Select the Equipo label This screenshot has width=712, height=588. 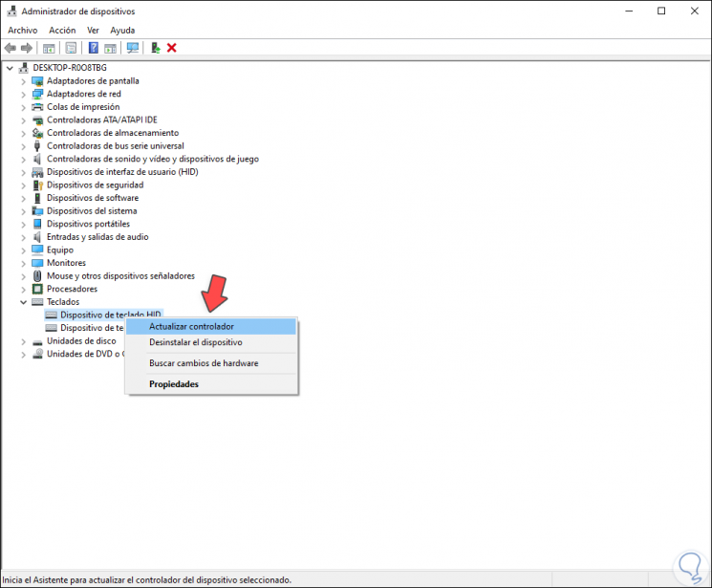click(x=60, y=250)
